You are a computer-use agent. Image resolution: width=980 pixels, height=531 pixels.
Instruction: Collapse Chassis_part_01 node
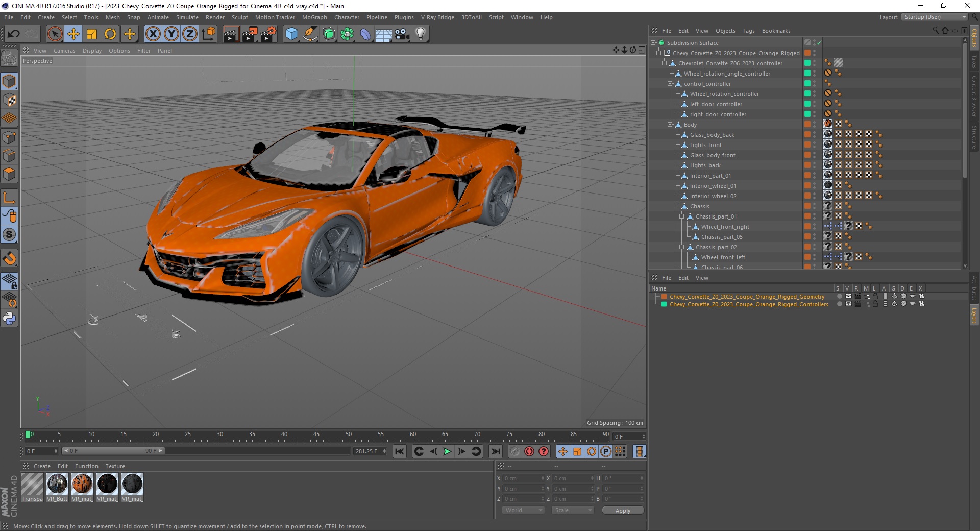tap(681, 216)
